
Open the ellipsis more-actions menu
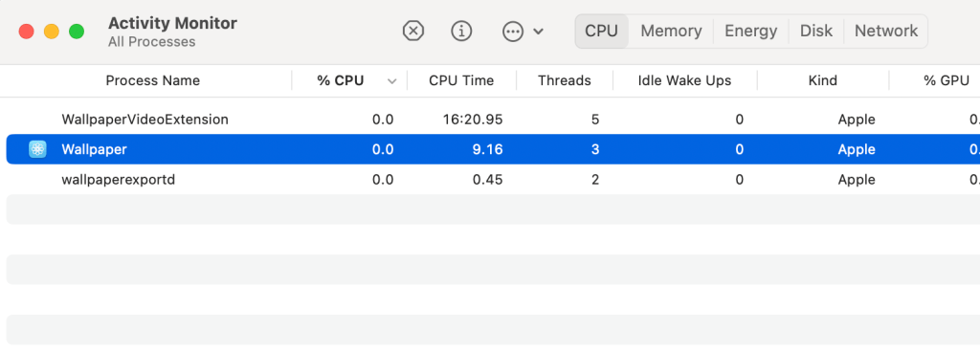(513, 32)
